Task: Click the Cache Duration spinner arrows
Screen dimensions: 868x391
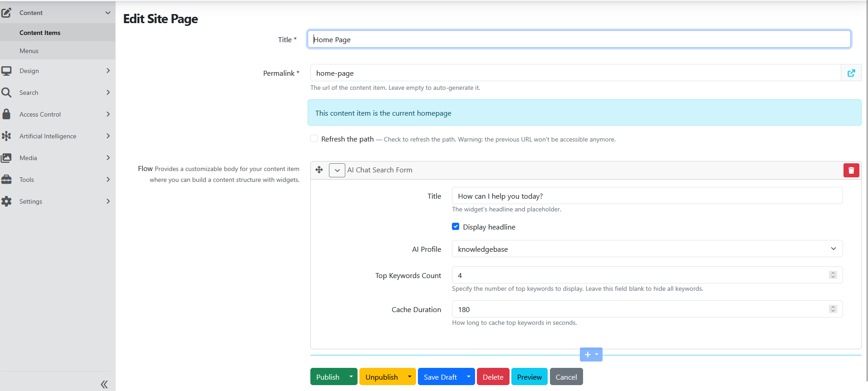Action: [833, 309]
